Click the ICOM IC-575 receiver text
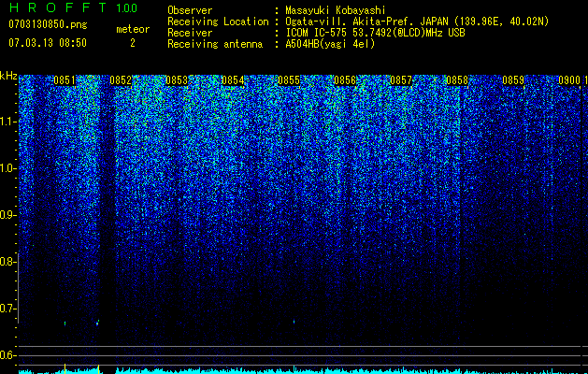Image resolution: width=588 pixels, height=374 pixels. 376,33
